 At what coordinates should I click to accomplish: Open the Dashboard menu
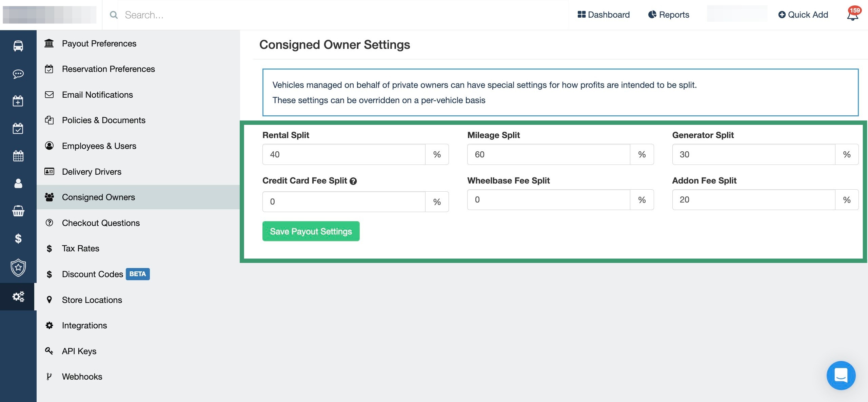coord(604,15)
